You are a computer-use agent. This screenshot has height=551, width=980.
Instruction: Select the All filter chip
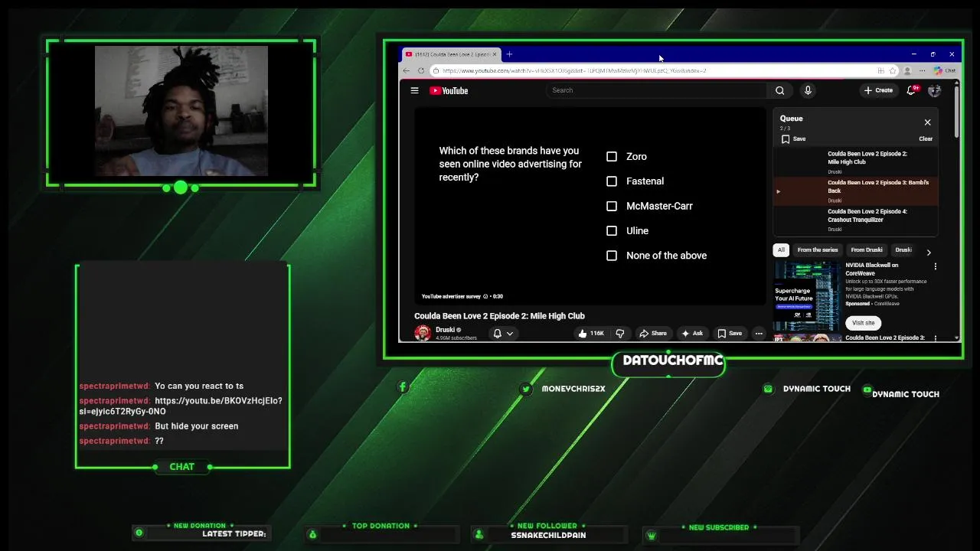click(781, 250)
